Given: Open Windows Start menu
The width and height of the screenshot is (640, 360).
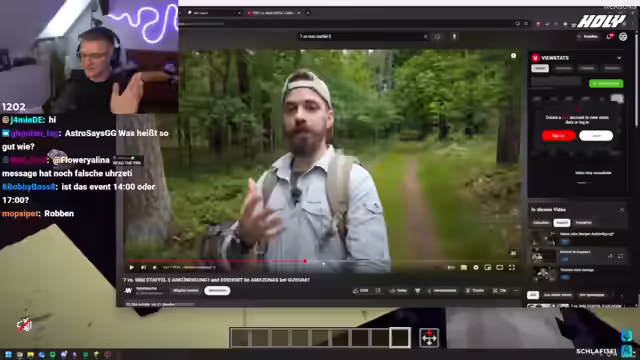Looking at the screenshot, I should tap(8, 355).
